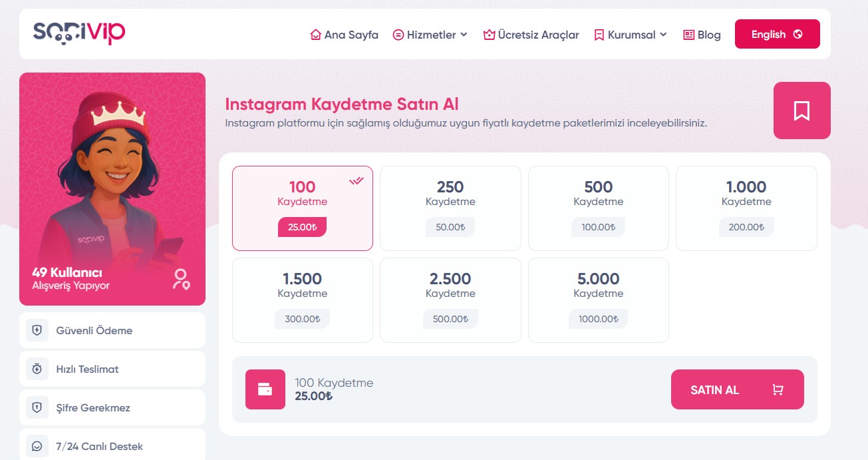Expand the Hizmetler dropdown menu

[x=430, y=35]
